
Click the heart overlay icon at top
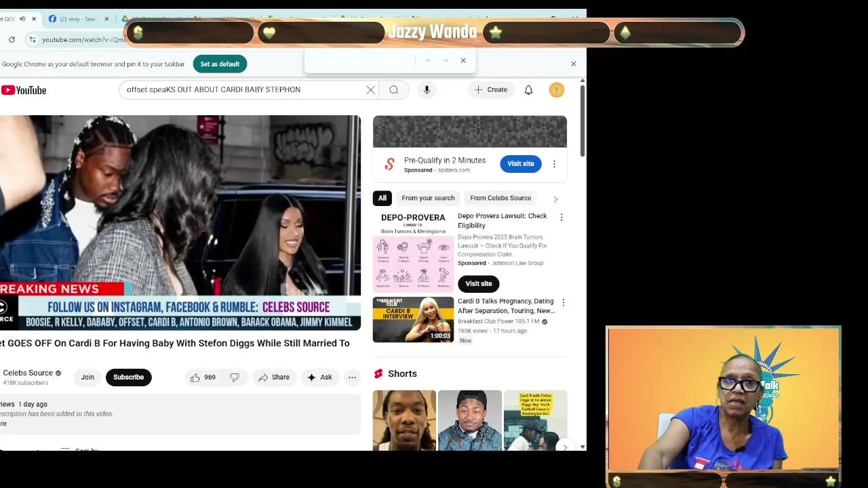click(269, 33)
